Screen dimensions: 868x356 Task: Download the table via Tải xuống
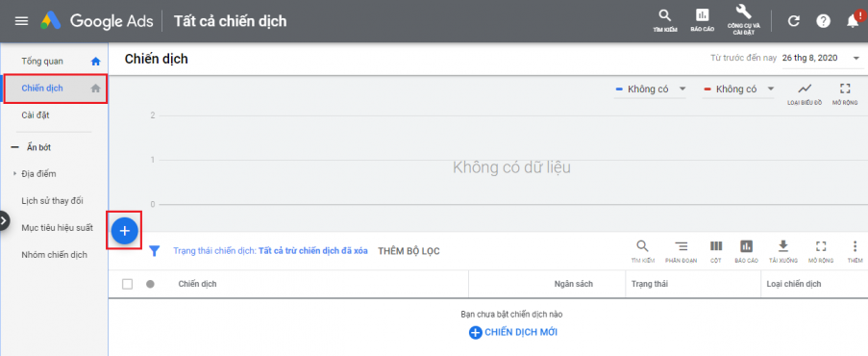[782, 251]
